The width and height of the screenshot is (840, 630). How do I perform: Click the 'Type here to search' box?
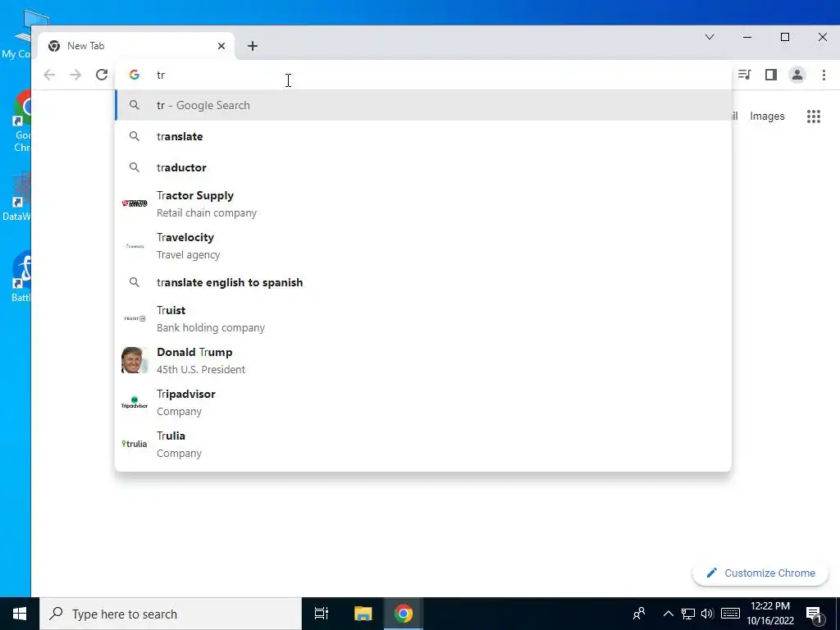(x=171, y=614)
